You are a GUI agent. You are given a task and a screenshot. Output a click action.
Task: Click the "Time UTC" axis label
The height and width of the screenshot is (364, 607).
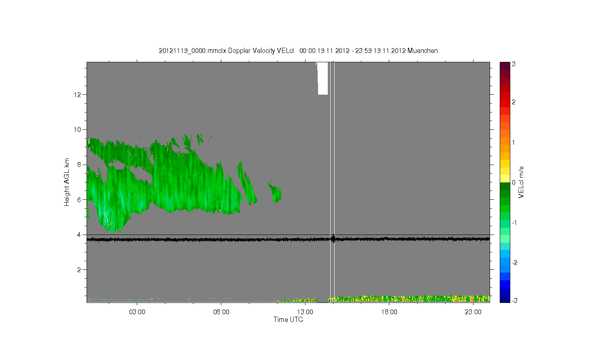click(288, 320)
